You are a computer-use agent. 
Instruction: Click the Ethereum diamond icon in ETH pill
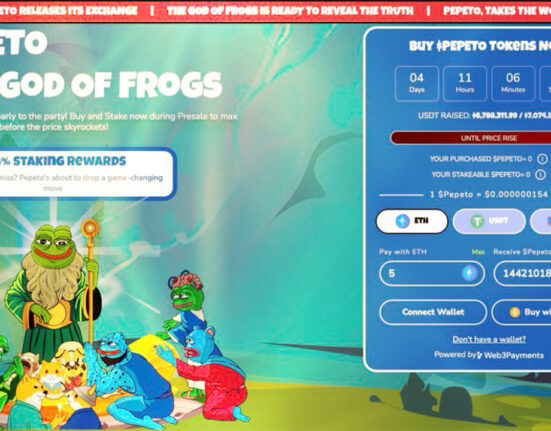(403, 221)
